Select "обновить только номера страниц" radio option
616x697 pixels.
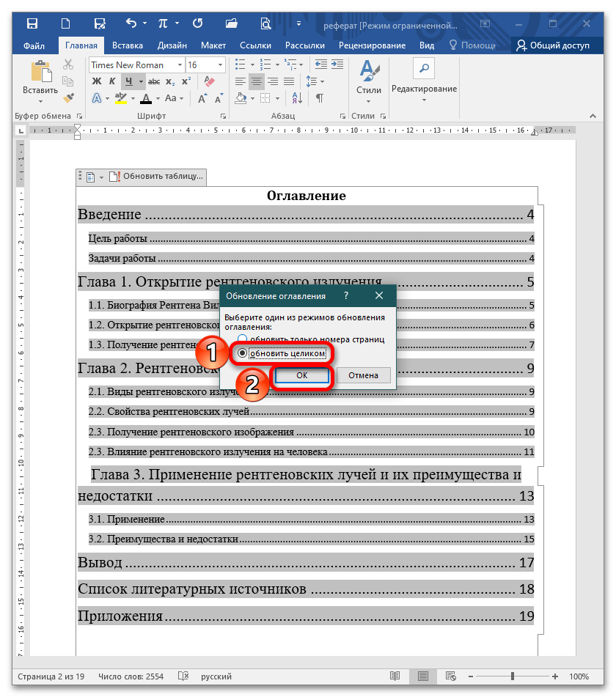tap(243, 339)
